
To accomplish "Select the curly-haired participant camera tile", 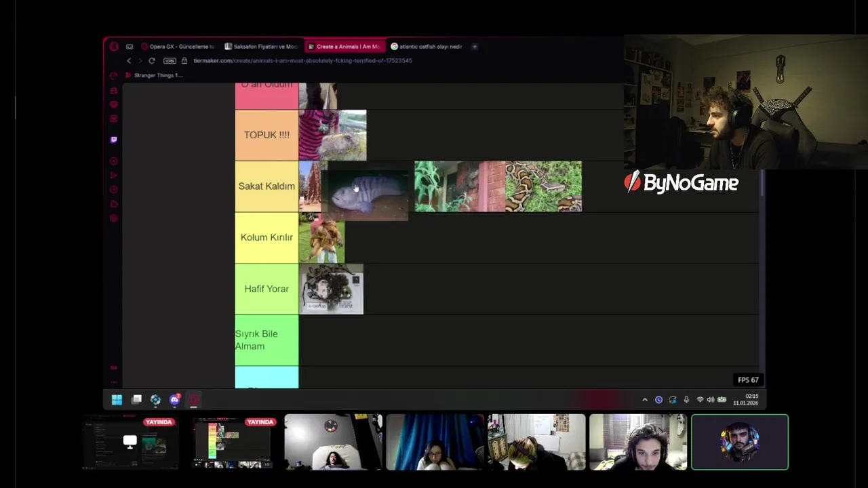I will point(638,442).
